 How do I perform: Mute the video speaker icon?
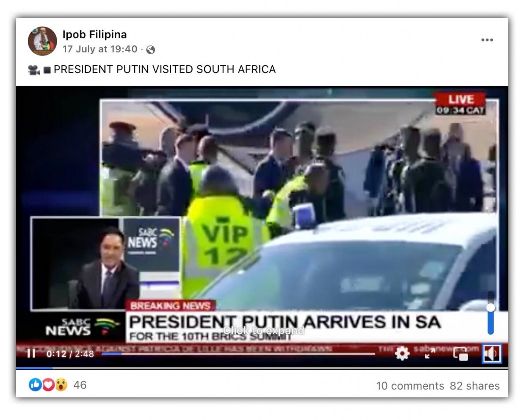coord(491,354)
